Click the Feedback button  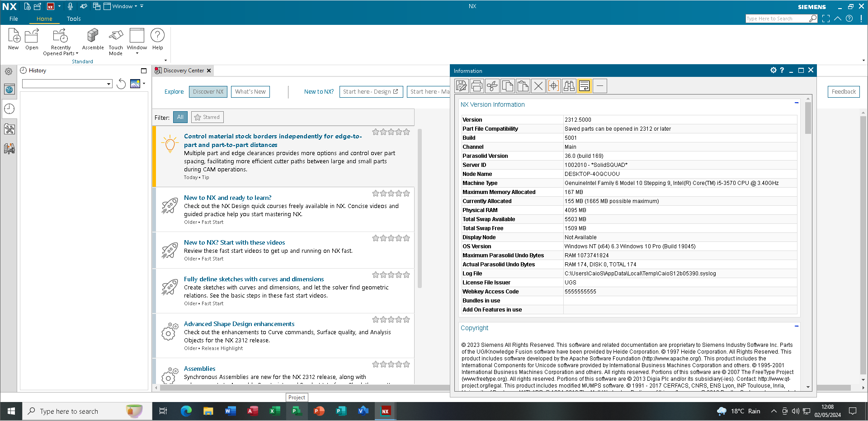[844, 92]
